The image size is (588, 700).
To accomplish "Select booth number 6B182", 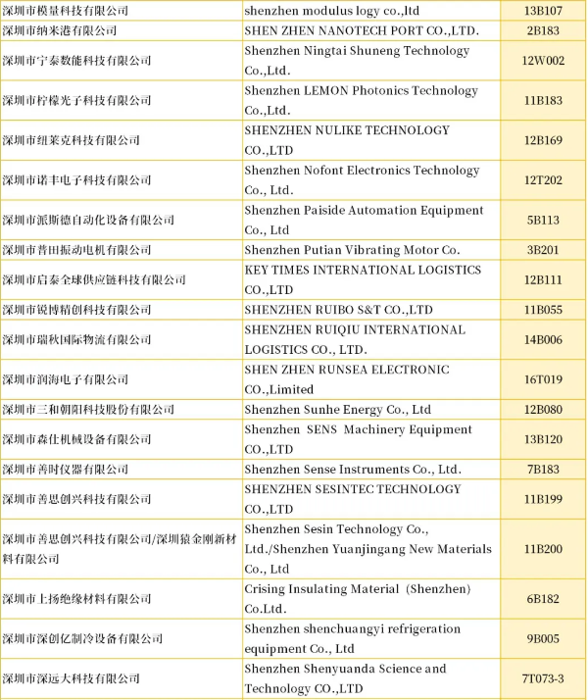I will click(x=543, y=599).
